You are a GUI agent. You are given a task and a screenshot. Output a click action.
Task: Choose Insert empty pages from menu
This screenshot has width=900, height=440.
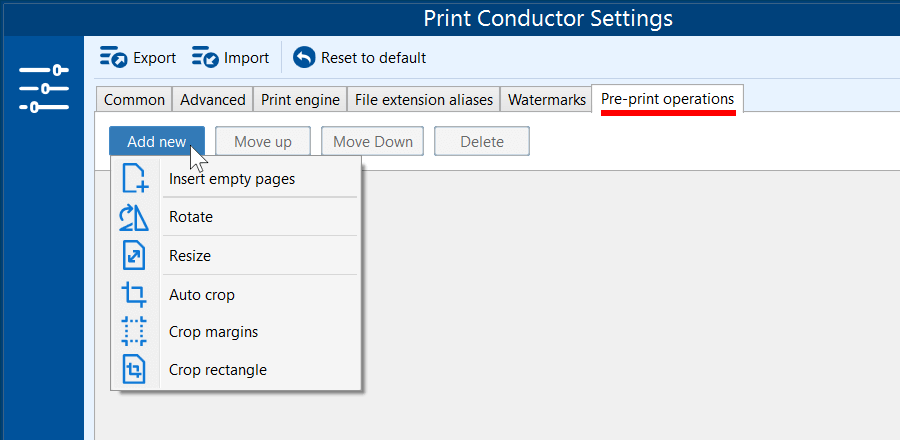coord(232,179)
